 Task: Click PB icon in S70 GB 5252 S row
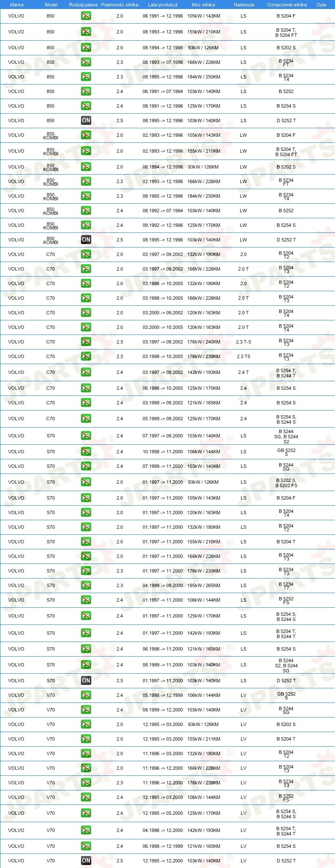86,452
